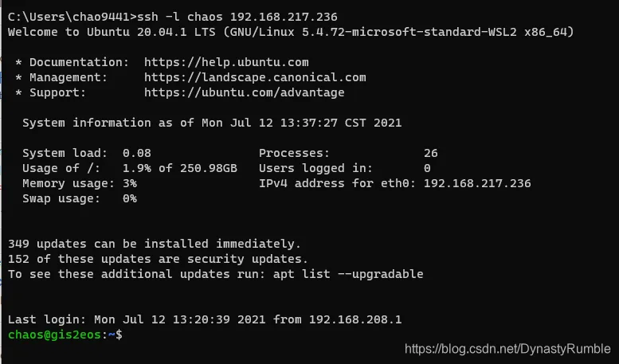Click the apt list --upgradable command text

tap(348, 274)
